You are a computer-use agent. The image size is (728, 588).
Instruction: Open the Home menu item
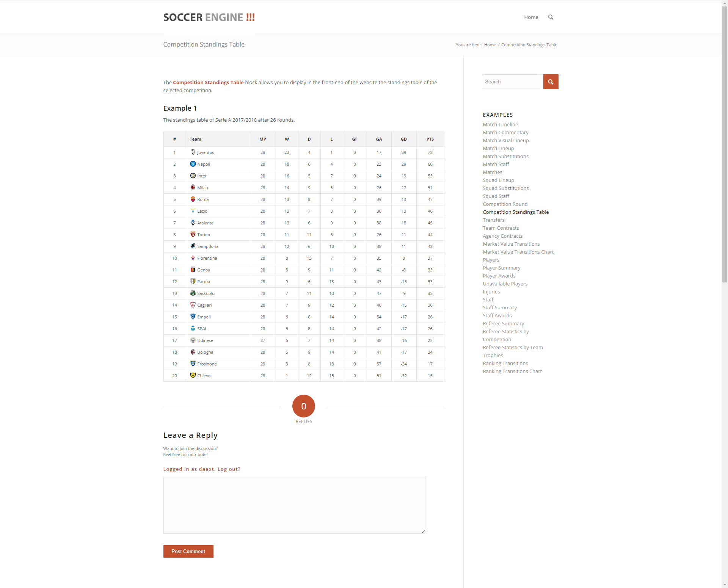[531, 17]
